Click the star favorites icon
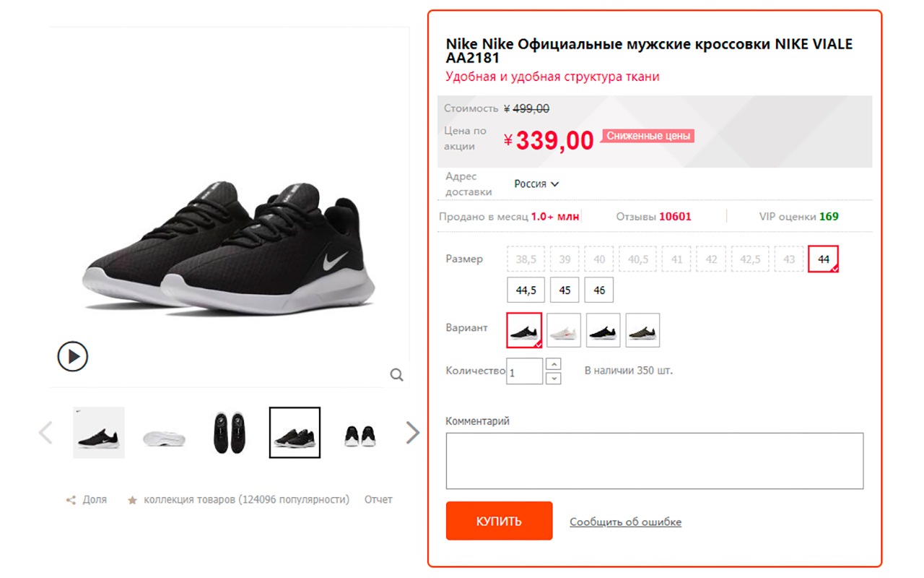Image resolution: width=924 pixels, height=578 pixels. [132, 500]
